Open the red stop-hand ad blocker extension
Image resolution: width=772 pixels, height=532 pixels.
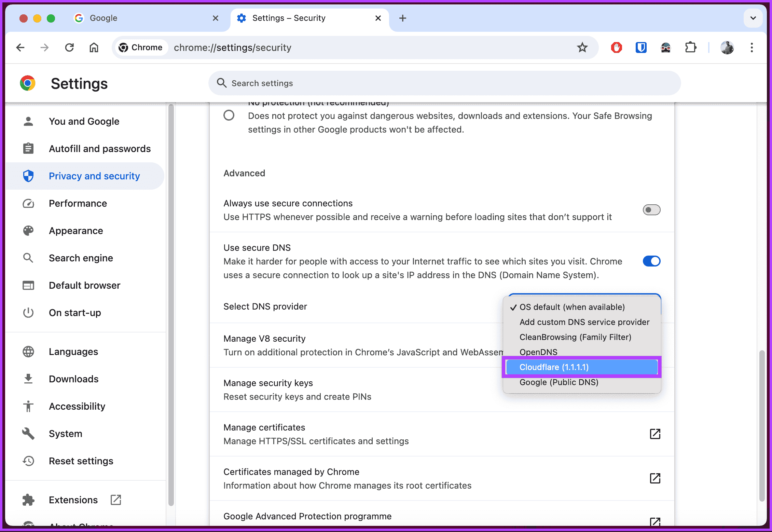pos(616,47)
